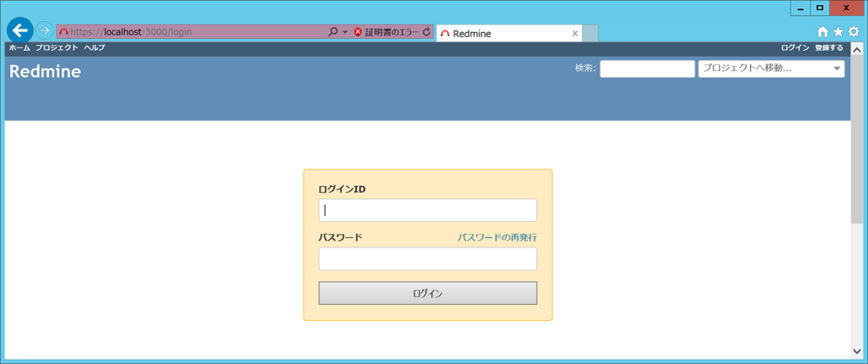Click the scrollbar down arrow

856,352
